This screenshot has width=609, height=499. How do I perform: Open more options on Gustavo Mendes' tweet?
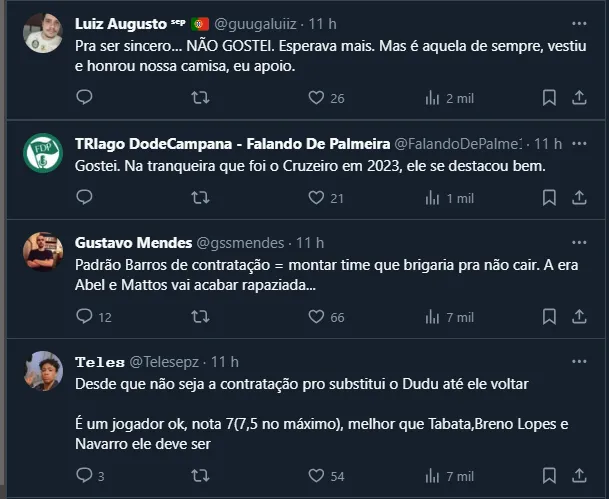coord(579,243)
